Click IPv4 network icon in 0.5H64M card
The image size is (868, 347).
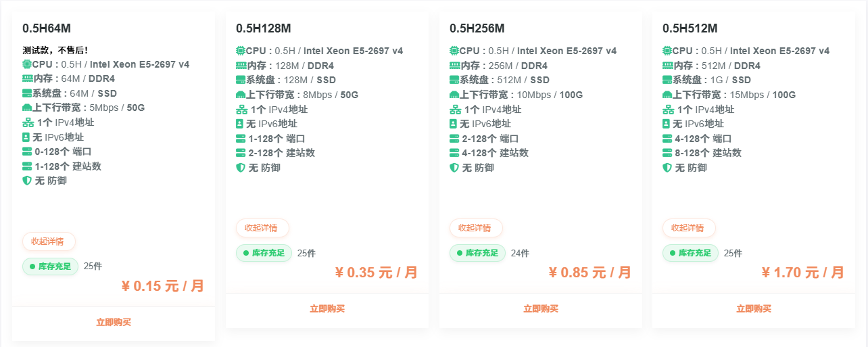click(28, 122)
